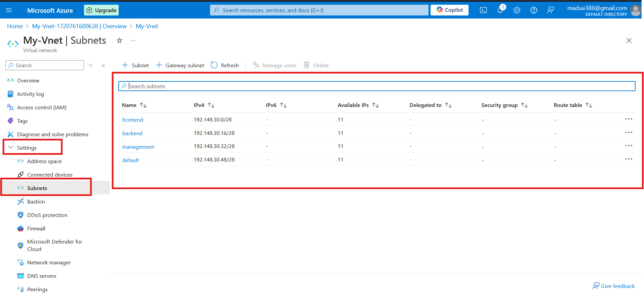Open Overview in the left menu

coord(28,81)
